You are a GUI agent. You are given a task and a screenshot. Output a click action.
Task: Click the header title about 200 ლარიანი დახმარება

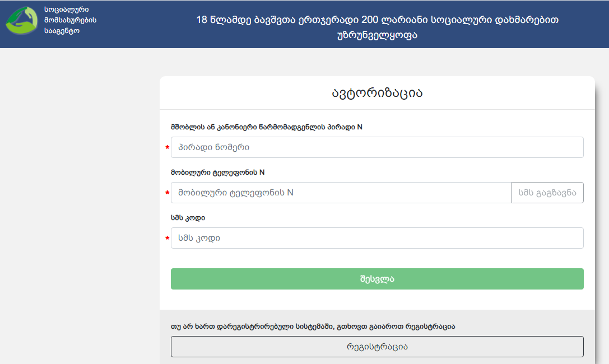click(378, 27)
